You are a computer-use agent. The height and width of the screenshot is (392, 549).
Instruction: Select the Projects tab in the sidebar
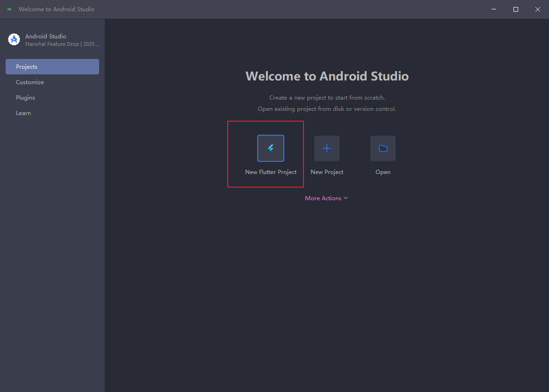click(52, 67)
